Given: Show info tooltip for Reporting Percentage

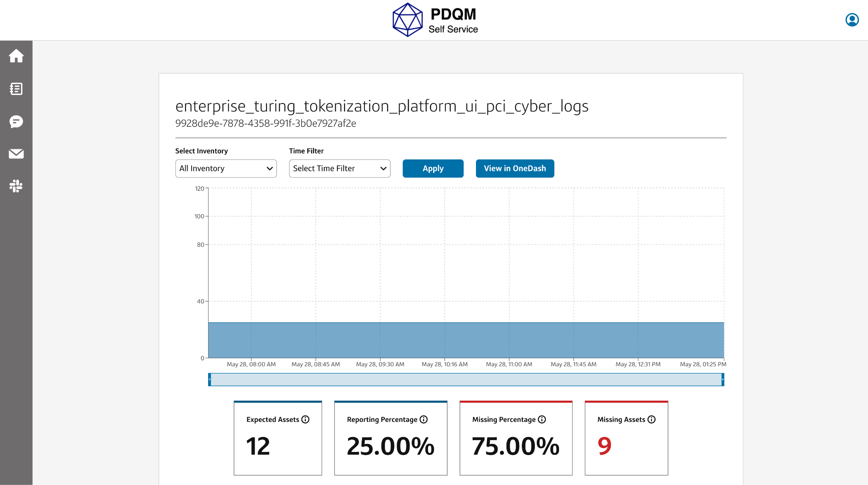Looking at the screenshot, I should click(423, 419).
